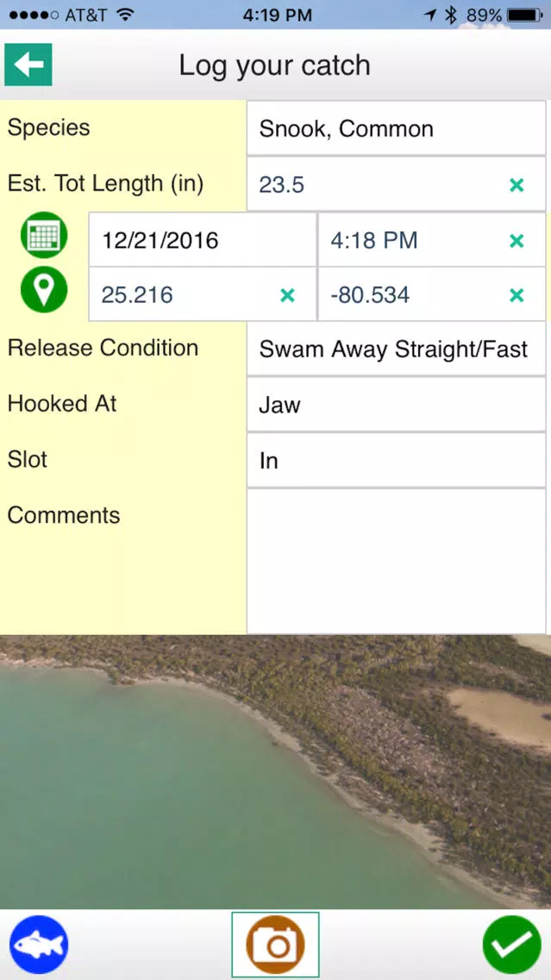This screenshot has width=551, height=980.
Task: Tap the green back arrow button
Action: tap(28, 65)
